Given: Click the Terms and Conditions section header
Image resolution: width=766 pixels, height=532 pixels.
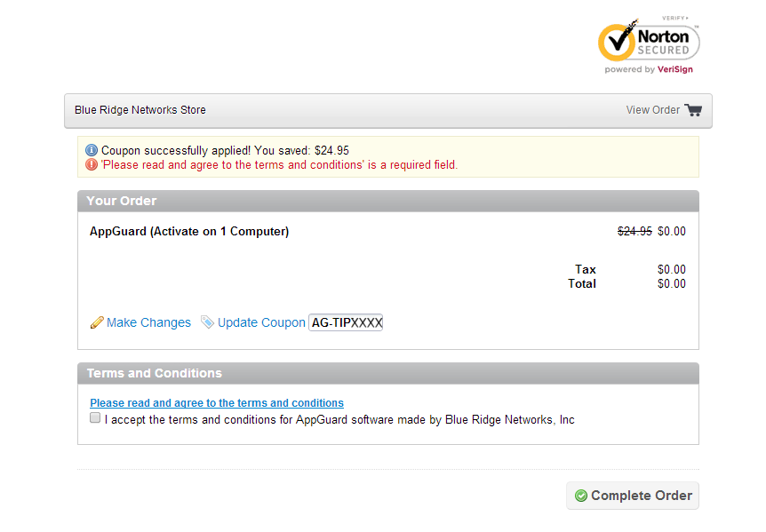Looking at the screenshot, I should pyautogui.click(x=154, y=373).
